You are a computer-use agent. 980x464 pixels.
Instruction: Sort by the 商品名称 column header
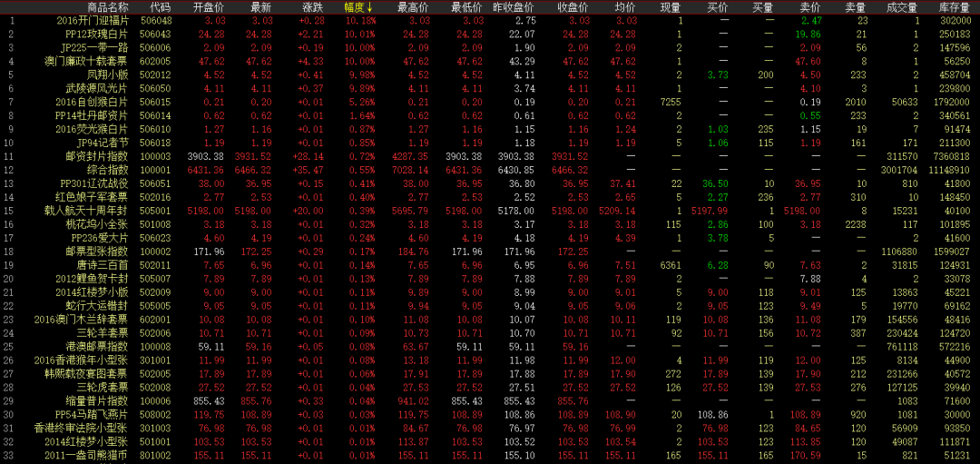click(x=108, y=7)
